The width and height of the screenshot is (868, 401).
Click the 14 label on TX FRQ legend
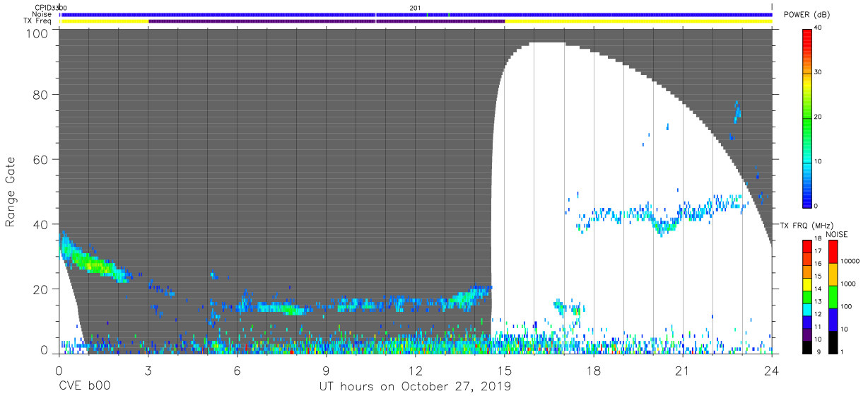(x=818, y=290)
